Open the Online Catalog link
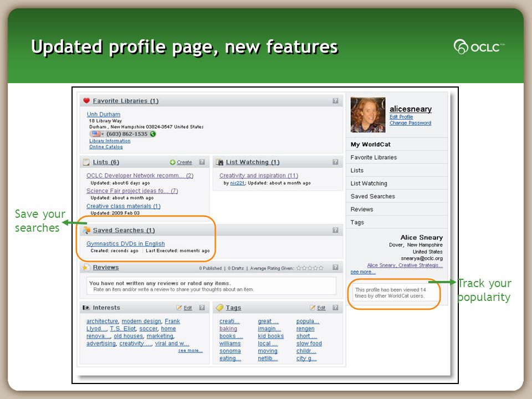The width and height of the screenshot is (532, 399). 106,147
